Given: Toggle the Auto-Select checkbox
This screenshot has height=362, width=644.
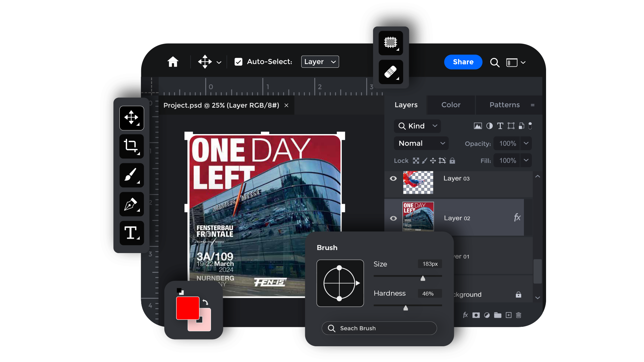Looking at the screenshot, I should [238, 62].
